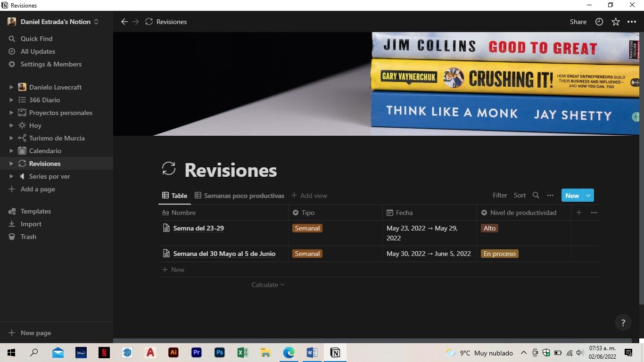Click the Revisiones page refresh icon

coord(168,169)
